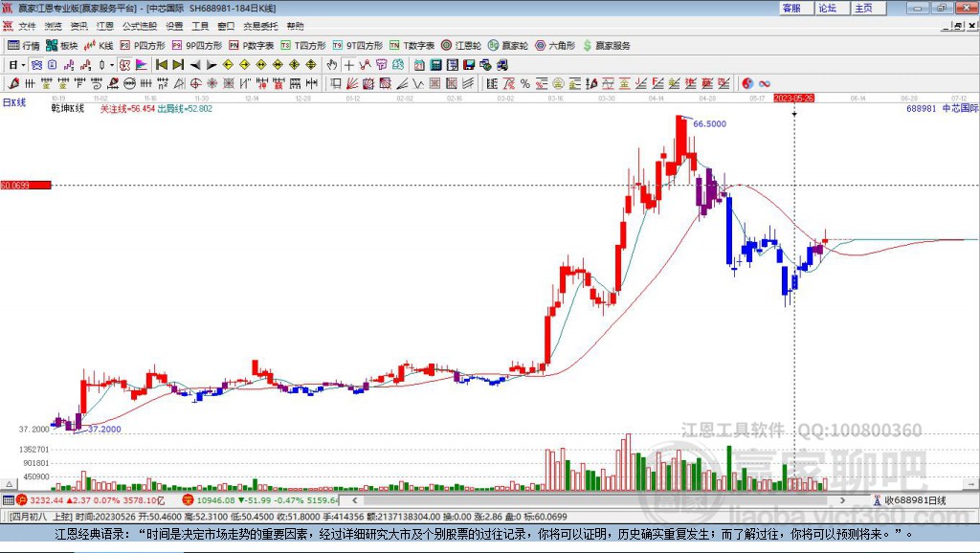Expand the candlestick style dropdown arrow
Viewport: 980px width, 553px height.
point(112,65)
